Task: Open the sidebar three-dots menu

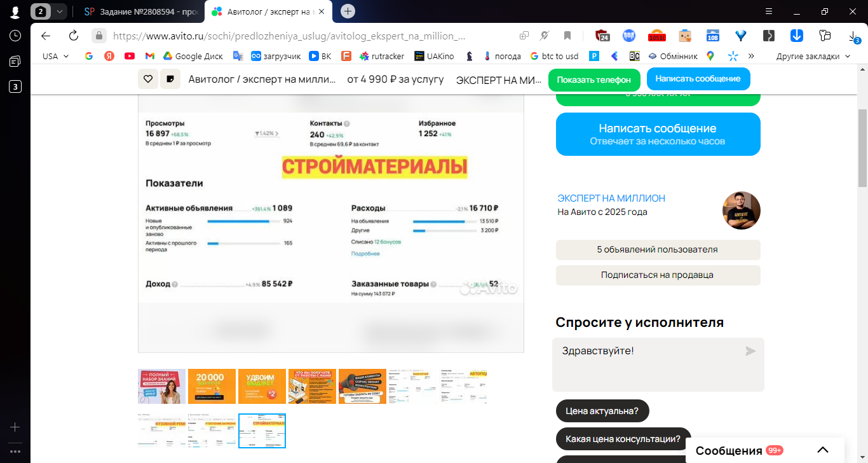Action: pos(15,452)
